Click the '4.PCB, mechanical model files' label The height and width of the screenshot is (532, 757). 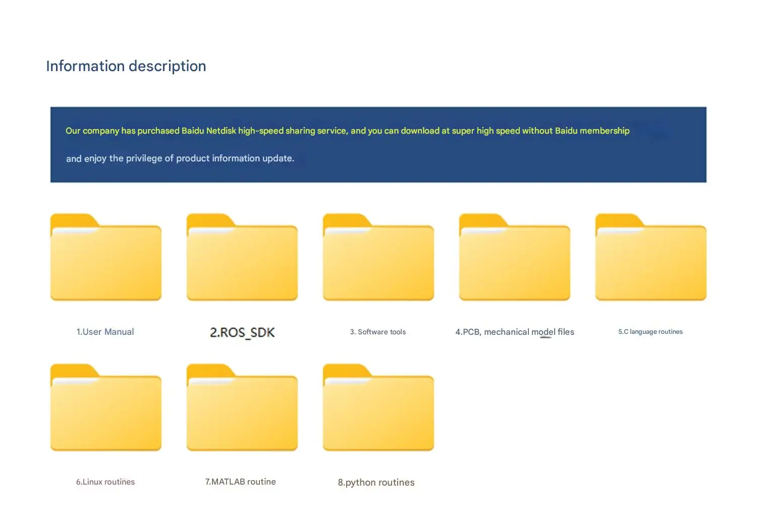tap(515, 332)
